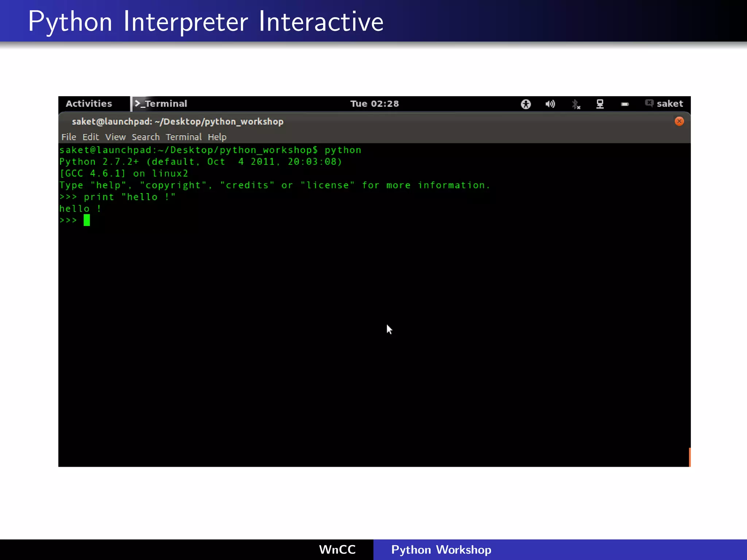Click the WnCC footer label

click(337, 549)
